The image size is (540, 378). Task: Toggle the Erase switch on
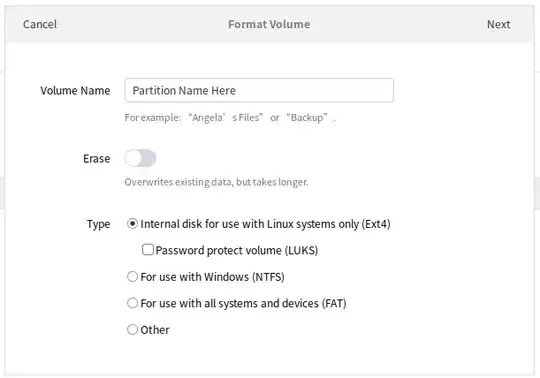tap(140, 158)
